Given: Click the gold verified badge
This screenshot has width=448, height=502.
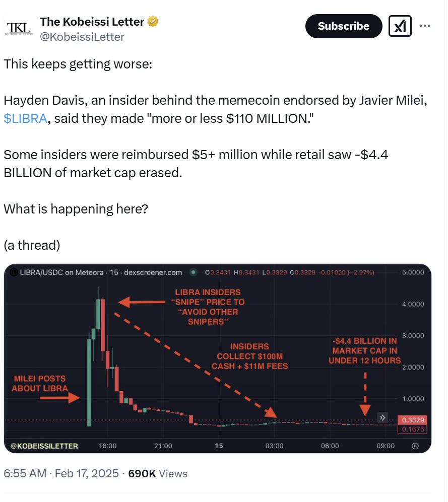Looking at the screenshot, I should coord(153,22).
